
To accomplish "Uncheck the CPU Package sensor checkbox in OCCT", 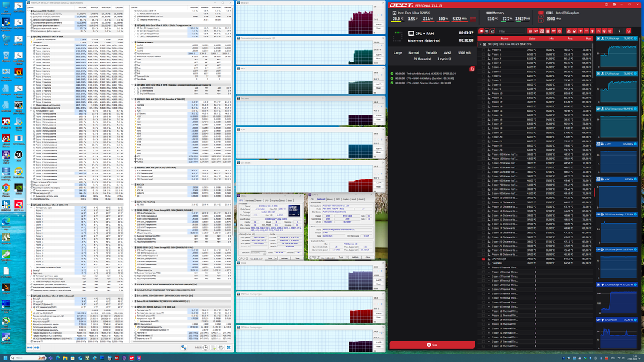I will coord(483,259).
